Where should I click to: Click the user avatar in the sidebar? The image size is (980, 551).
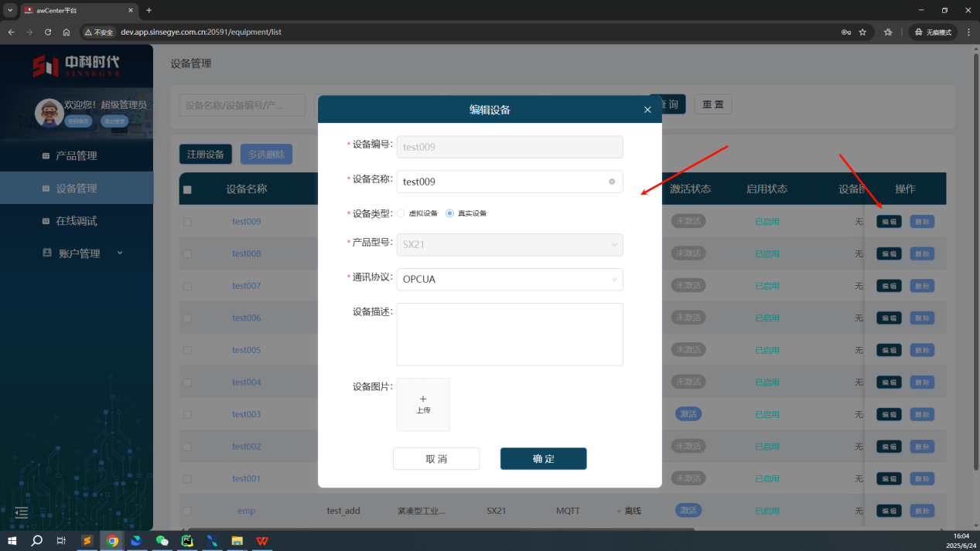point(50,113)
